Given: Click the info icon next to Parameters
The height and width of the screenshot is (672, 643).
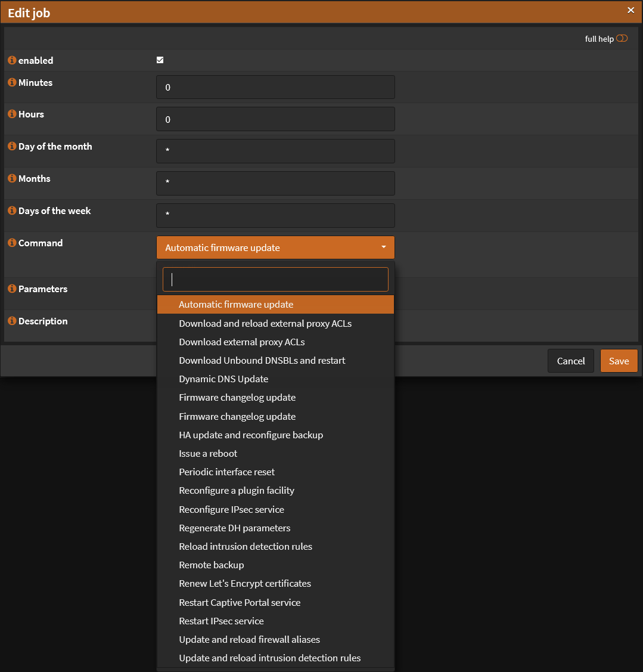Looking at the screenshot, I should (12, 289).
